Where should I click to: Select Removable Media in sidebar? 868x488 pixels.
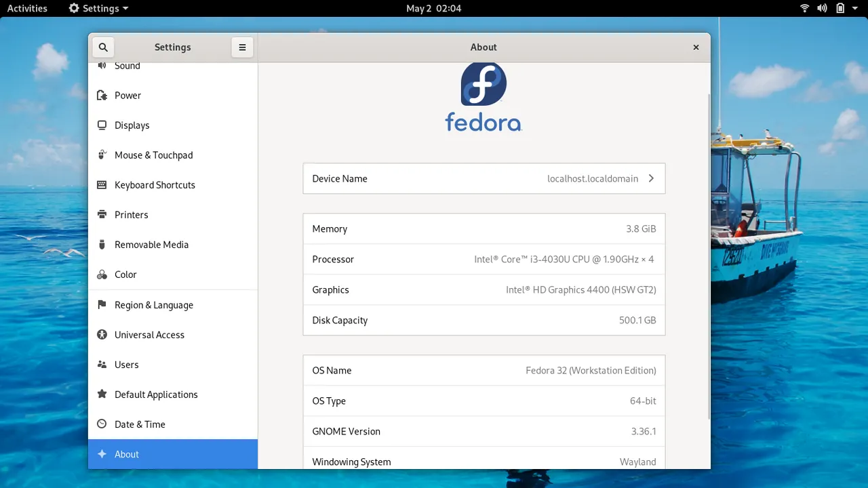(173, 245)
